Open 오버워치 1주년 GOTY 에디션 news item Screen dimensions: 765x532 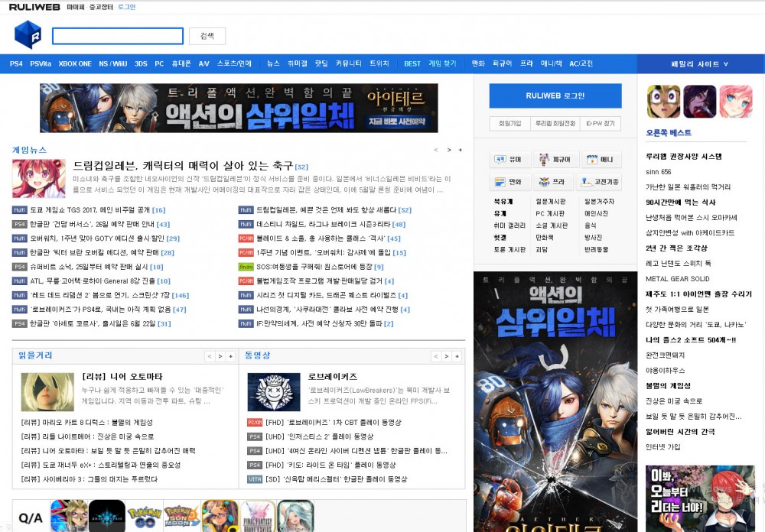pos(98,238)
